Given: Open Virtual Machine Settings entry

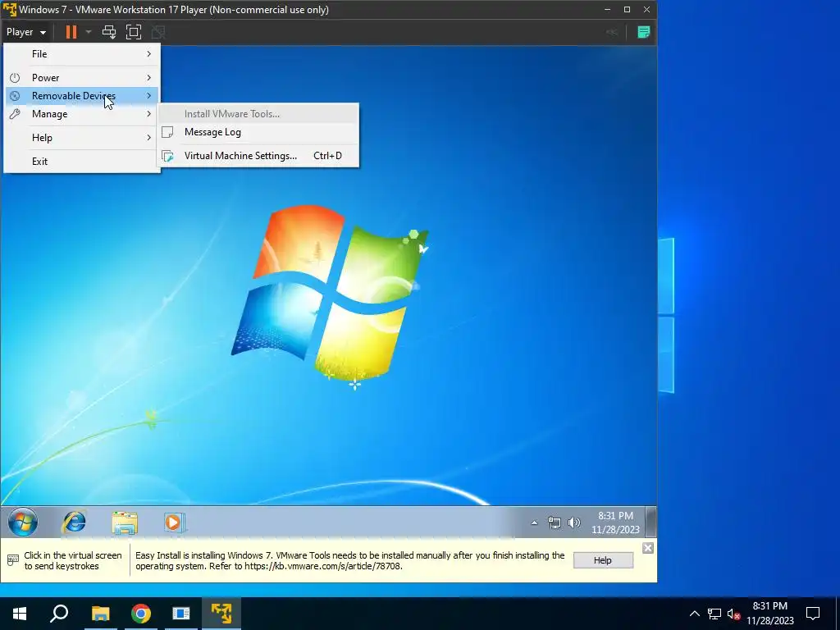Looking at the screenshot, I should pos(258,156).
